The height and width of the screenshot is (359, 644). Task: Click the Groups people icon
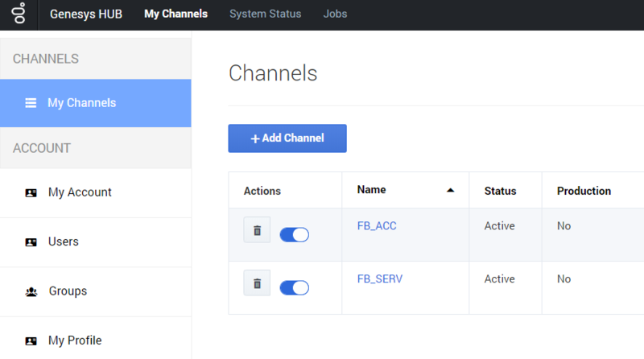31,291
